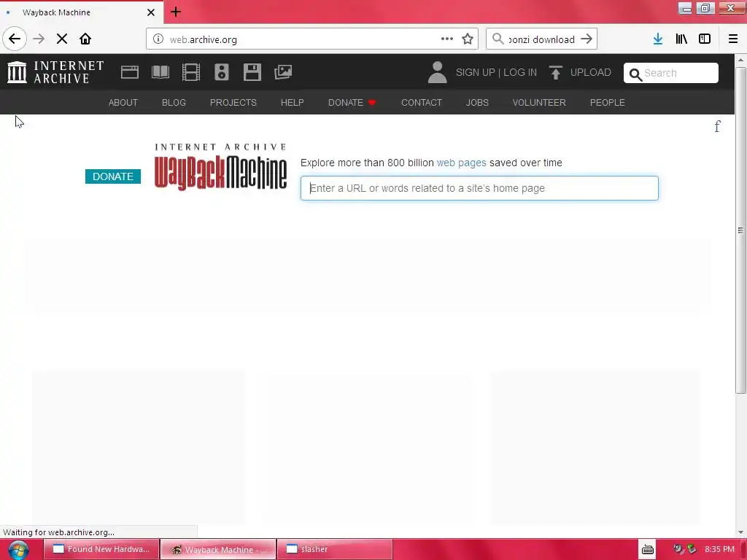
Task: Open the PROJECTS menu item
Action: (233, 102)
